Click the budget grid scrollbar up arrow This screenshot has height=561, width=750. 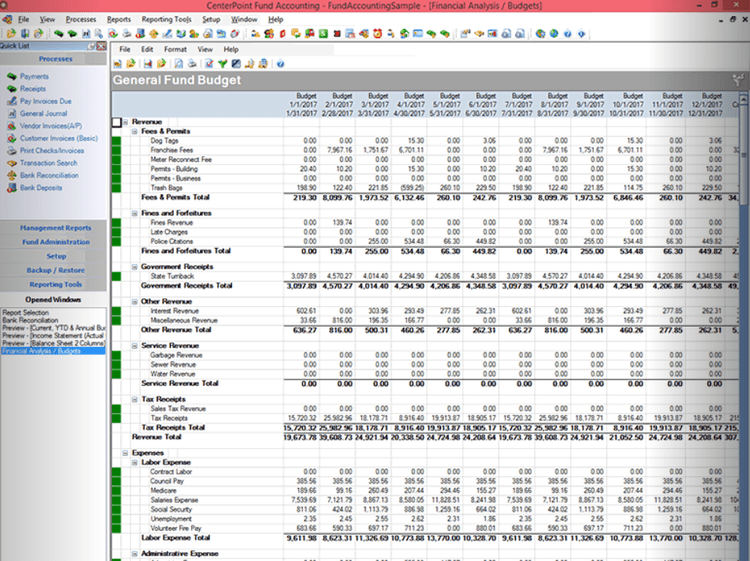point(744,99)
